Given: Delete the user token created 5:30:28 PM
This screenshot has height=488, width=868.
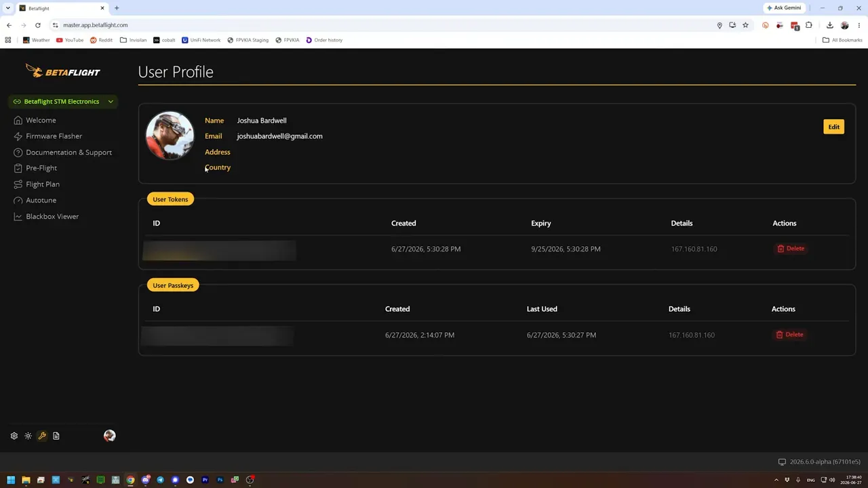Looking at the screenshot, I should point(791,249).
